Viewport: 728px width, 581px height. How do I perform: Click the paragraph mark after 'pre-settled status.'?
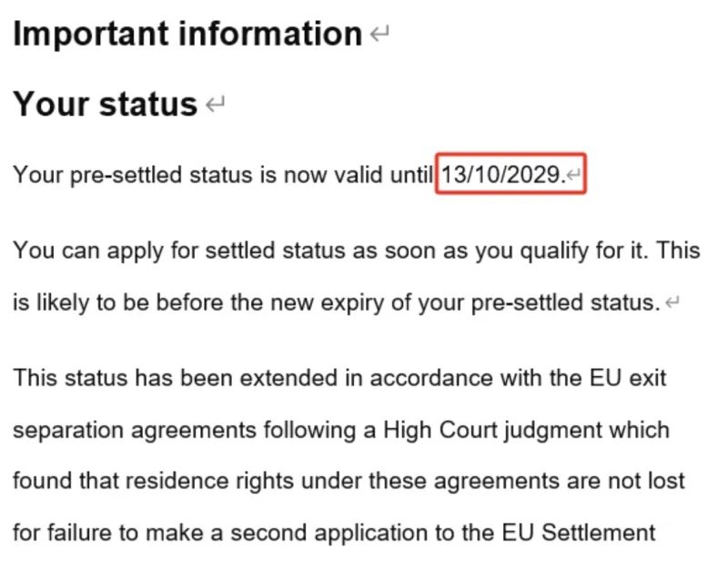(672, 302)
